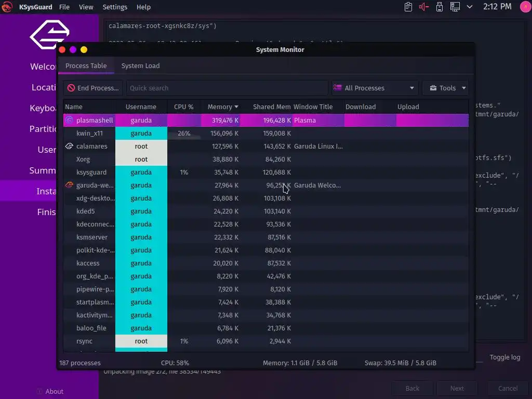Click the yellow window button of System Monitor
This screenshot has height=399, width=532.
coord(84,50)
